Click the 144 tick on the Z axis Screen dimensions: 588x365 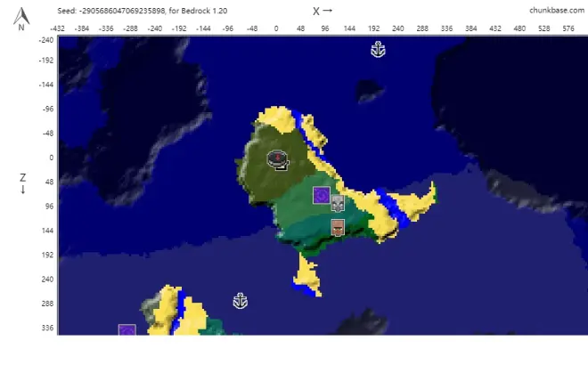pyautogui.click(x=45, y=231)
